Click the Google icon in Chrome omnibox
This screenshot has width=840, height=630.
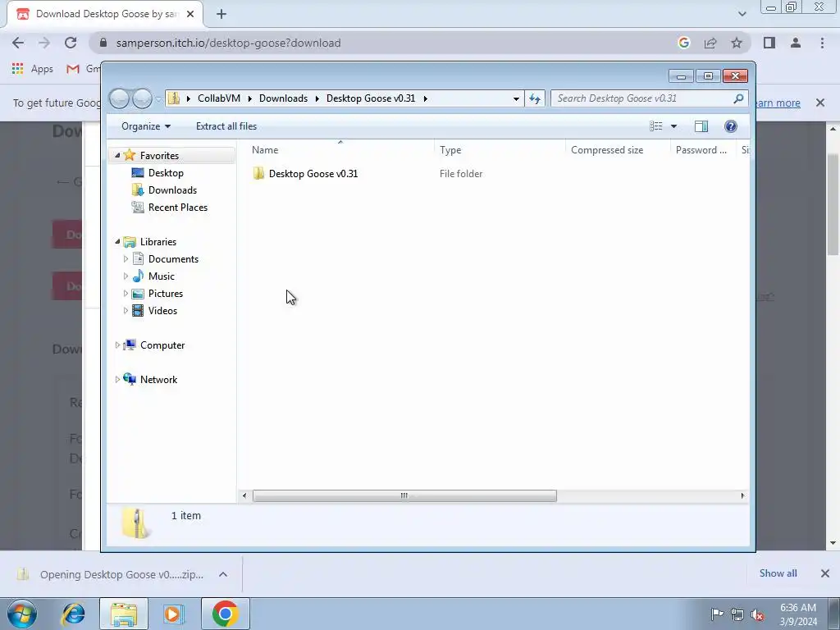[x=683, y=43]
